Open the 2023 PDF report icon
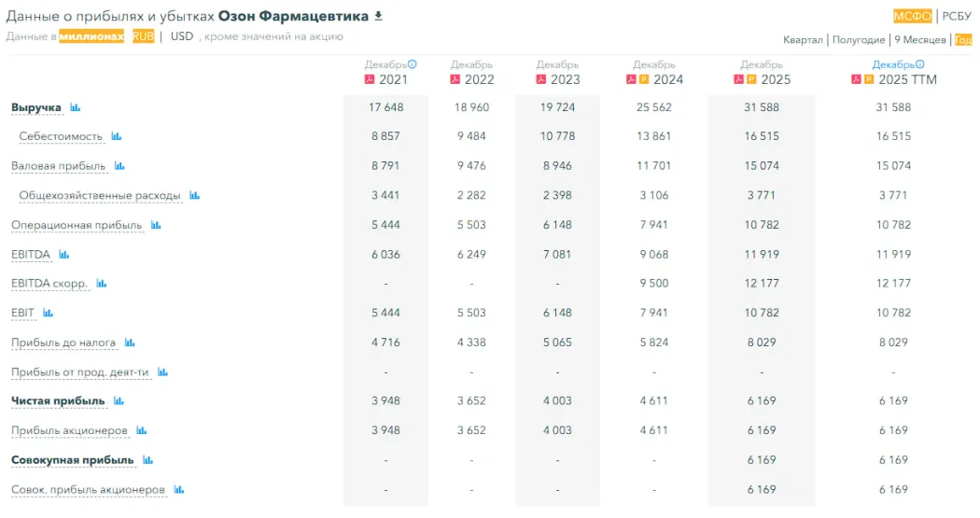The image size is (980, 518). tap(540, 79)
